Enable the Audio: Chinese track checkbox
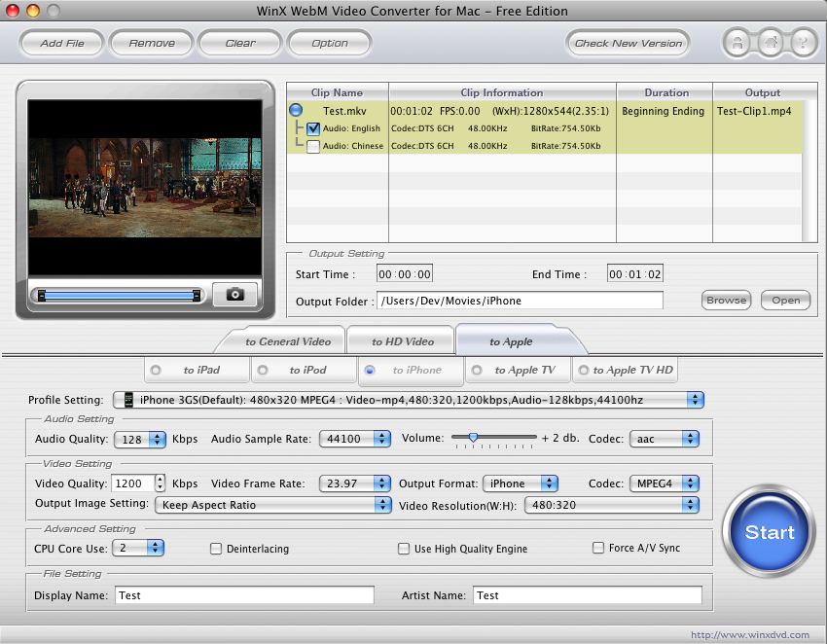The image size is (827, 644). point(313,146)
